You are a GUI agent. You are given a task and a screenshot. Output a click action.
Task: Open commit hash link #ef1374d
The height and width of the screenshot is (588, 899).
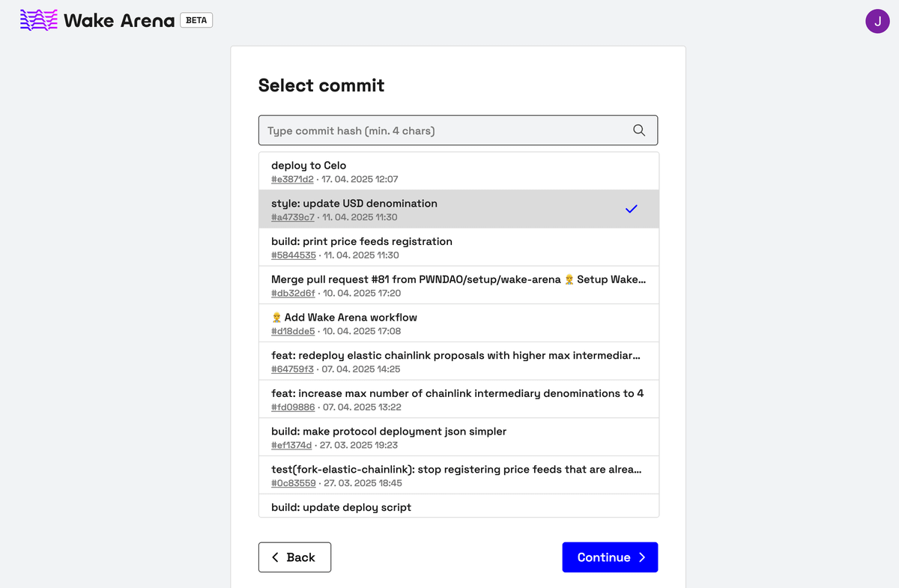tap(291, 445)
